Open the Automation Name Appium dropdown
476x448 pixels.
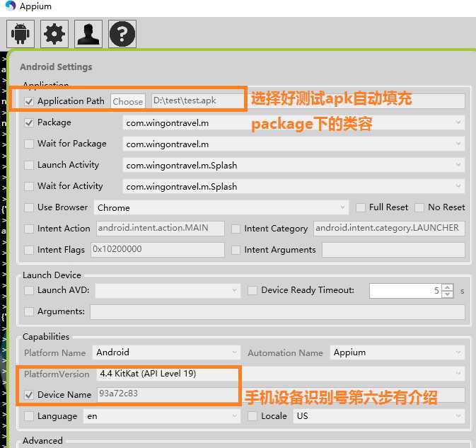(397, 352)
